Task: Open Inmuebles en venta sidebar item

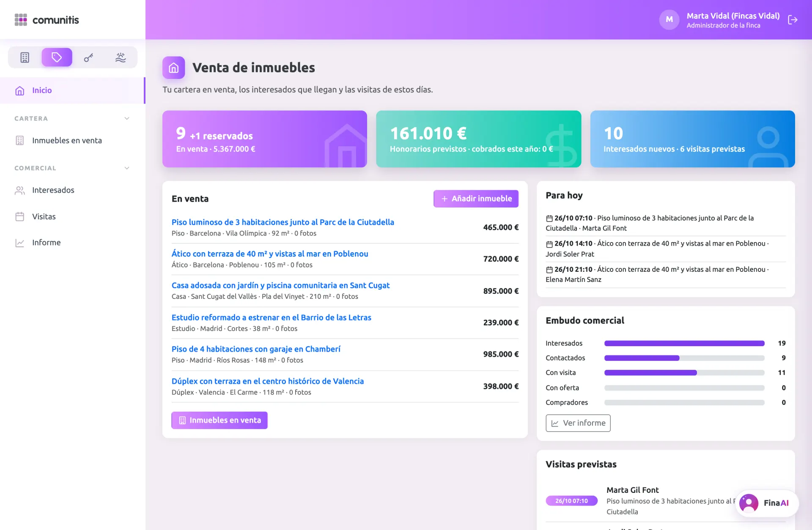Action: [x=72, y=140]
